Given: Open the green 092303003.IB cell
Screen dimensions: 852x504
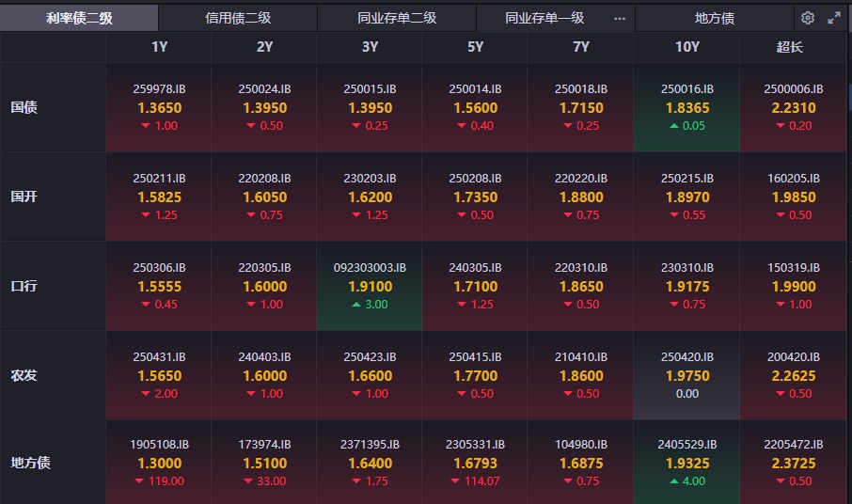Looking at the screenshot, I should pos(370,286).
